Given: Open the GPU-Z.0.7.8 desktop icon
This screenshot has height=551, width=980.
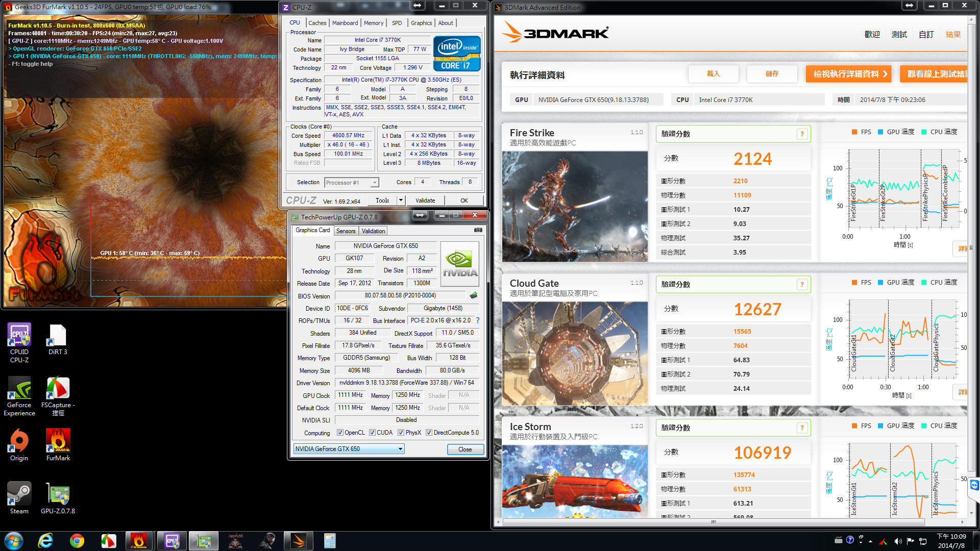Looking at the screenshot, I should 58,498.
